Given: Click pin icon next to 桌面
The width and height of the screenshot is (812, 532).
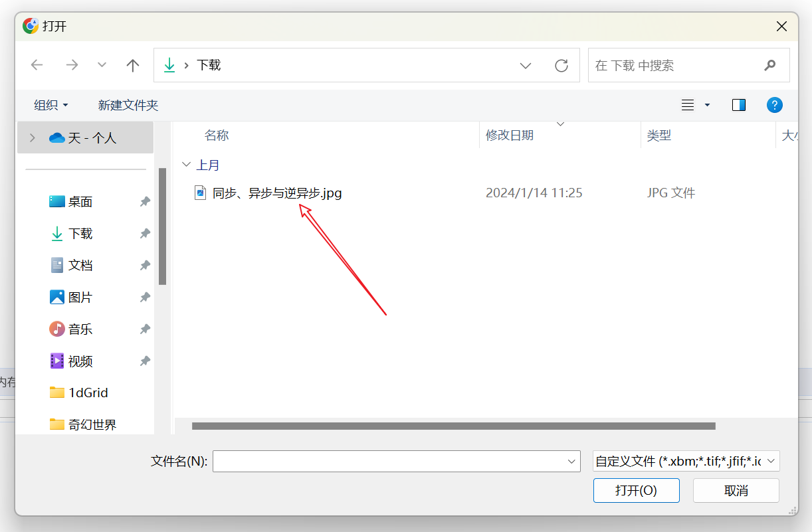Looking at the screenshot, I should click(145, 201).
